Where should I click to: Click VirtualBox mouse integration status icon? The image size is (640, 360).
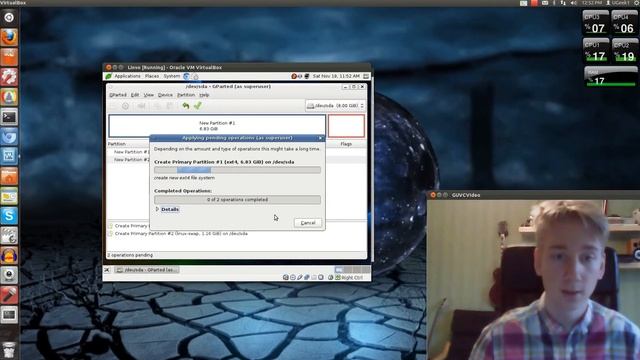(331, 277)
